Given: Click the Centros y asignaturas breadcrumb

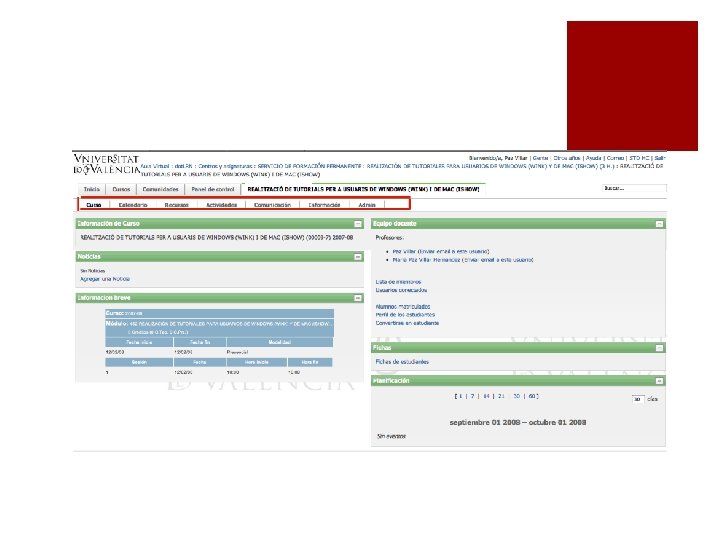Looking at the screenshot, I should tap(225, 166).
